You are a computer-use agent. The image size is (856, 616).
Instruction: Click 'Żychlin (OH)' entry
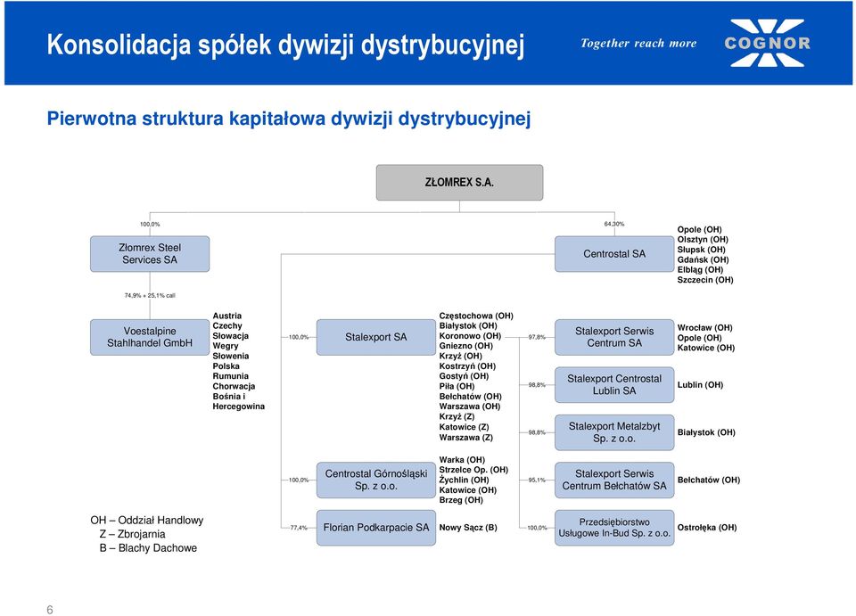(464, 480)
